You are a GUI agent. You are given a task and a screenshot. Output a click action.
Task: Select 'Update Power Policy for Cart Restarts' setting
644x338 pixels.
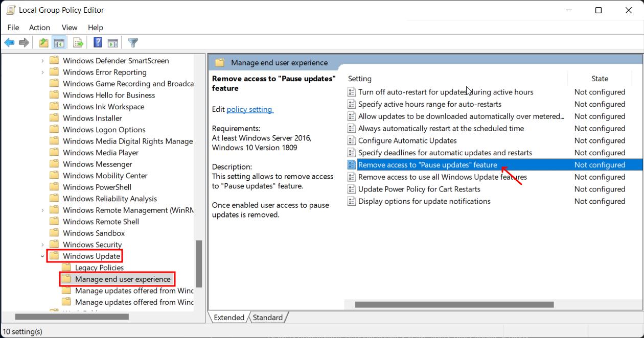(x=419, y=189)
